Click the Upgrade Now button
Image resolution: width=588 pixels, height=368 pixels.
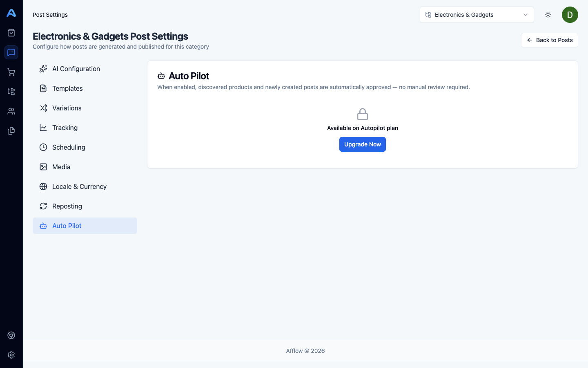tap(362, 144)
